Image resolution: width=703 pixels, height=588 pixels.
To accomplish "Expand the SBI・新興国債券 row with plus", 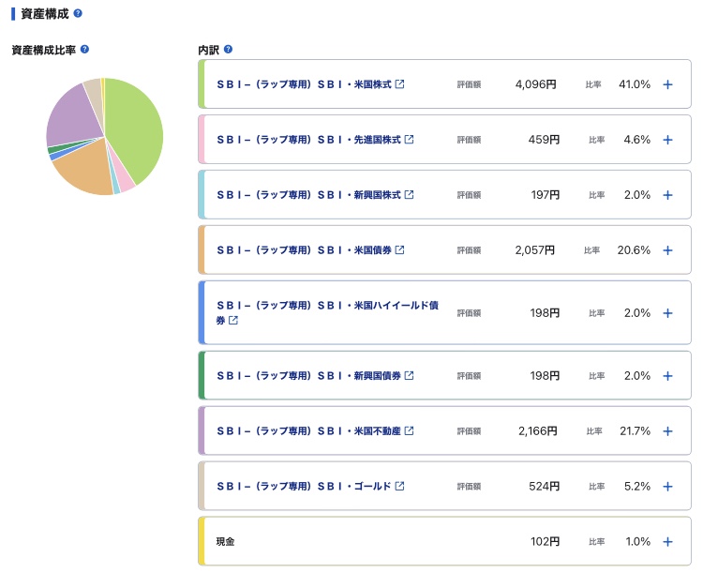I will (x=667, y=375).
